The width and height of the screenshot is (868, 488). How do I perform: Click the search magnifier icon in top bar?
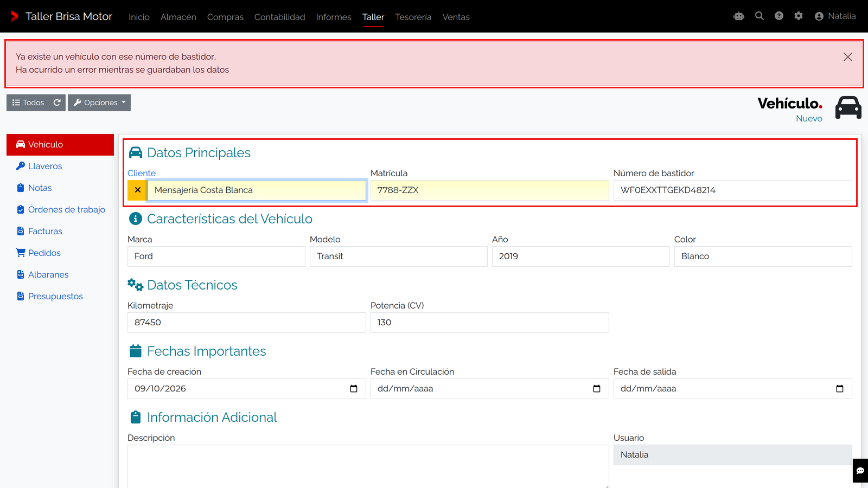pyautogui.click(x=759, y=16)
